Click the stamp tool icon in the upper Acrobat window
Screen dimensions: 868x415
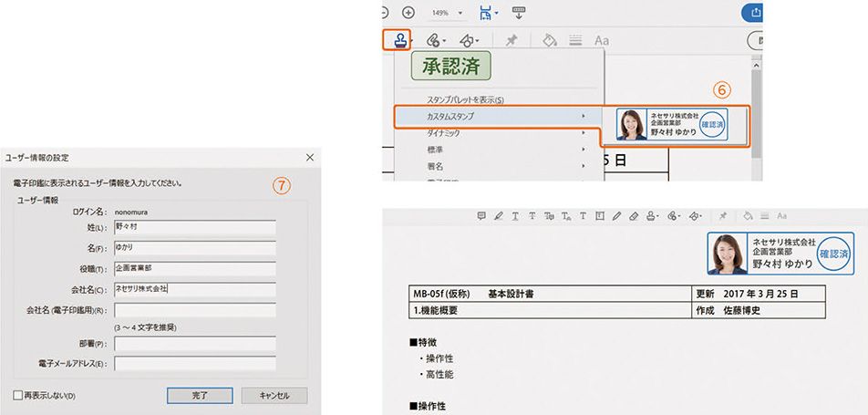400,40
